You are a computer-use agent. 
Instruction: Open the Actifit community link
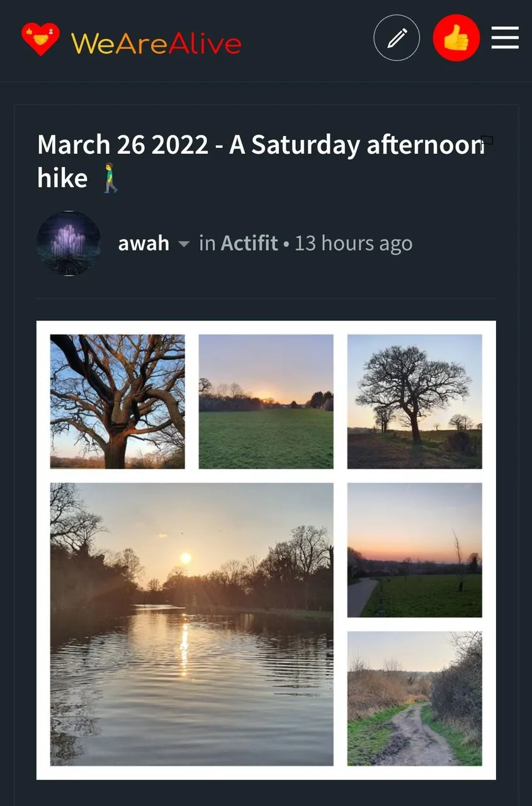[249, 243]
